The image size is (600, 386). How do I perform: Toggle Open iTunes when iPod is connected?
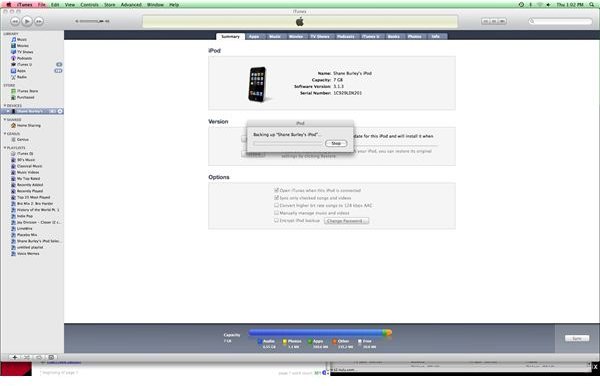(276, 190)
